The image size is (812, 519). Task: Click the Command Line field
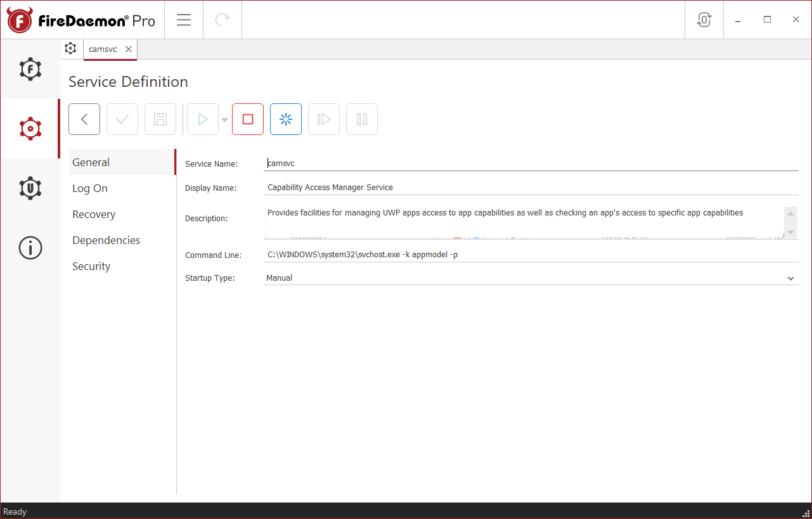(531, 255)
